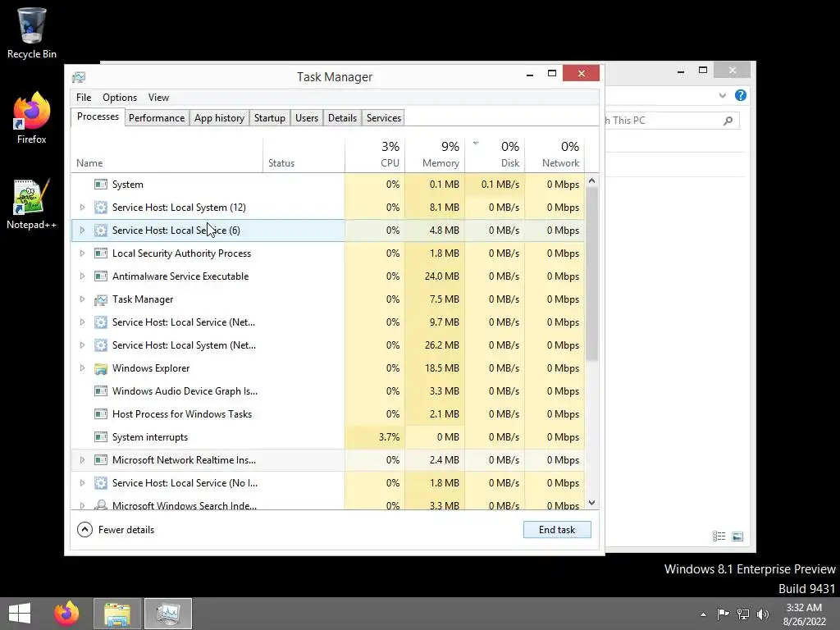Click the Antimalware Service Executable icon
Viewport: 840px width, 630px height.
(x=100, y=276)
